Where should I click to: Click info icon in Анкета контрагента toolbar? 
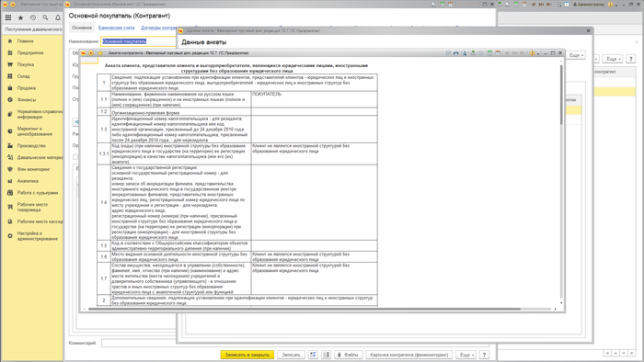tap(533, 53)
